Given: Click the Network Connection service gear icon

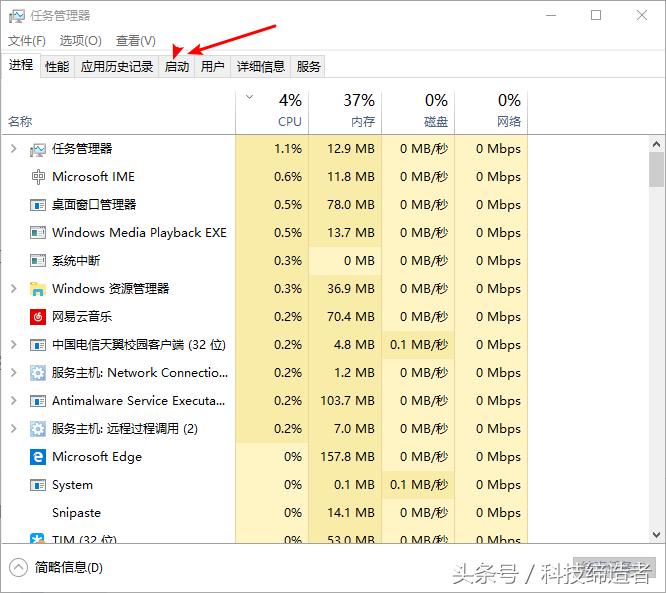Looking at the screenshot, I should point(38,373).
